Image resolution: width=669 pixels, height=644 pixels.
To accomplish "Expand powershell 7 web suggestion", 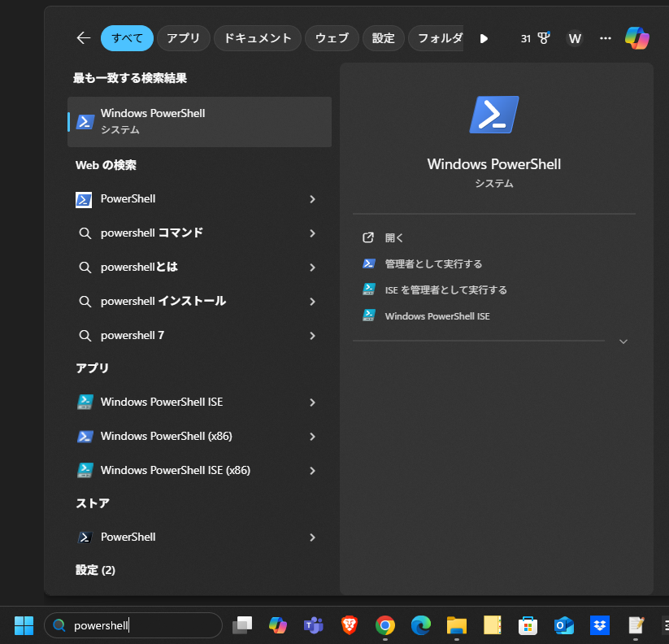I will tap(311, 335).
